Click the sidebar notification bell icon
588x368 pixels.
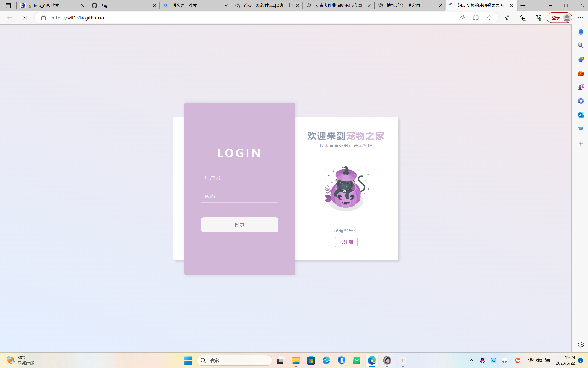click(x=581, y=32)
